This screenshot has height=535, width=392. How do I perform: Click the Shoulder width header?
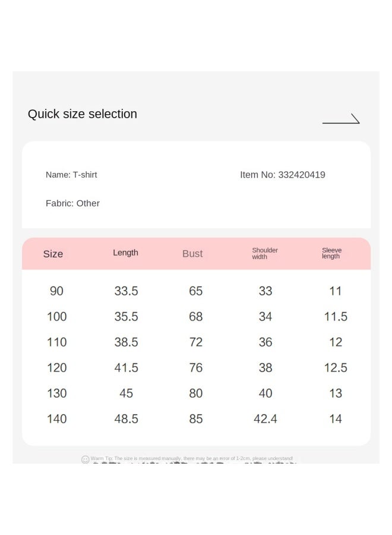point(265,253)
